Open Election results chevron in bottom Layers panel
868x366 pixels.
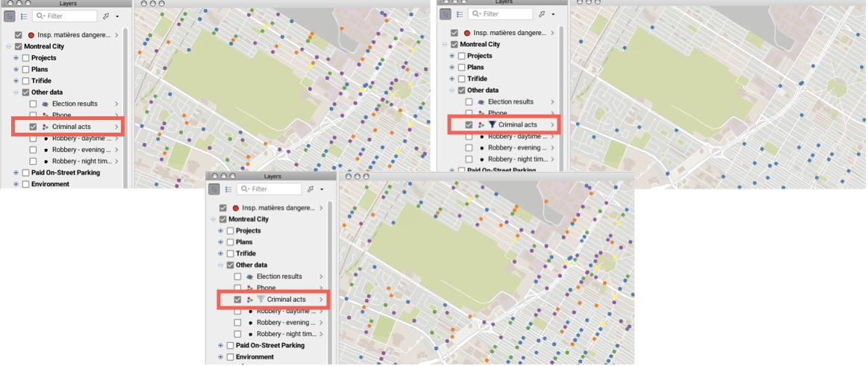coord(321,277)
